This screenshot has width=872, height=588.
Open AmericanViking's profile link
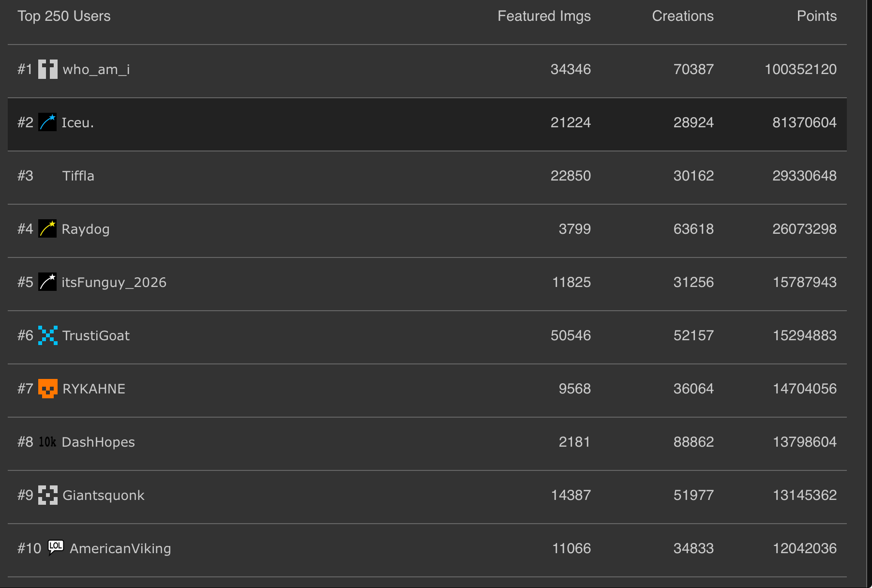[120, 549]
